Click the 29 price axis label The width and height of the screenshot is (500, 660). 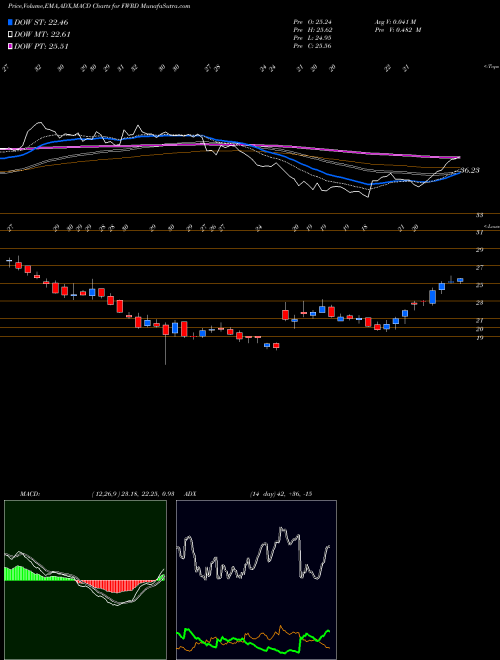click(479, 250)
